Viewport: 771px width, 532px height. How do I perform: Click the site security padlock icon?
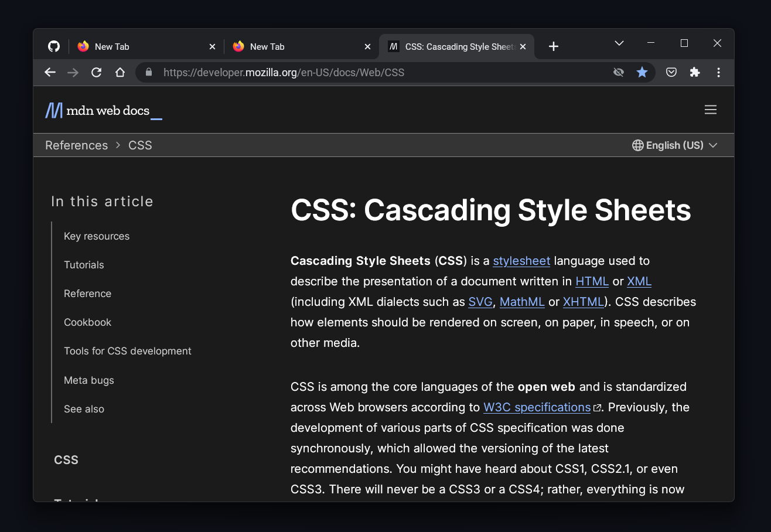[x=149, y=72]
